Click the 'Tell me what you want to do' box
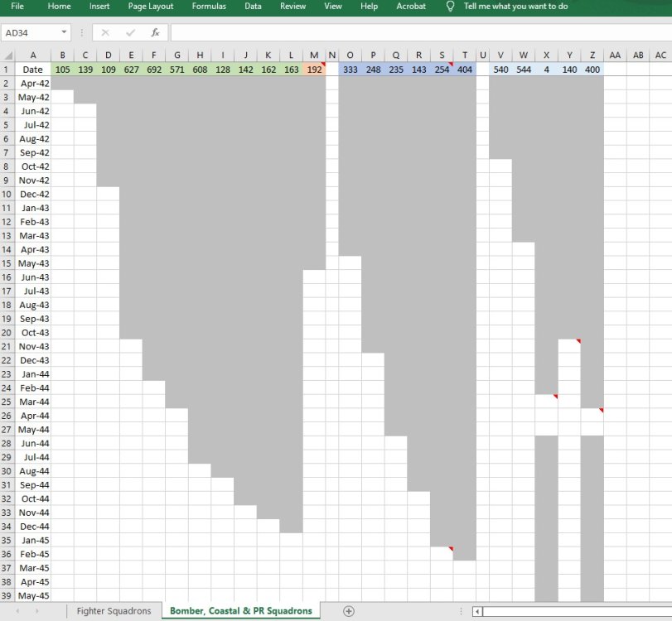This screenshot has height=621, width=672. click(x=515, y=7)
